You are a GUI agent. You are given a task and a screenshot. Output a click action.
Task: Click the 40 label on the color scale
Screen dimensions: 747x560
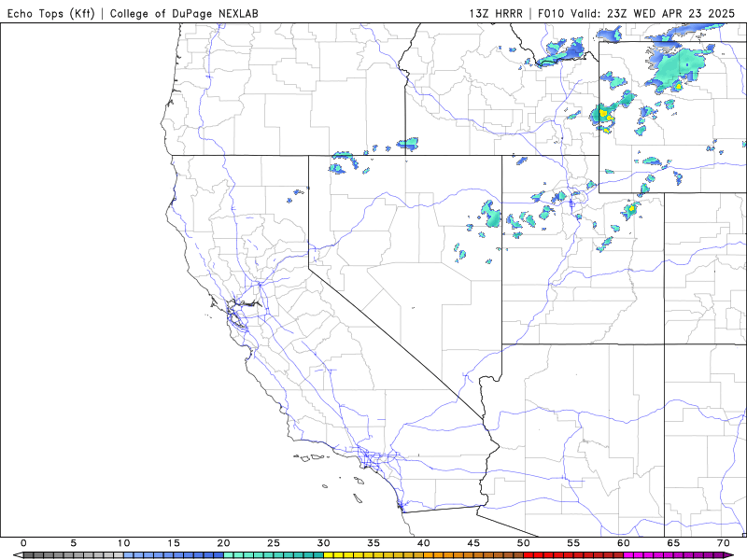pos(424,543)
